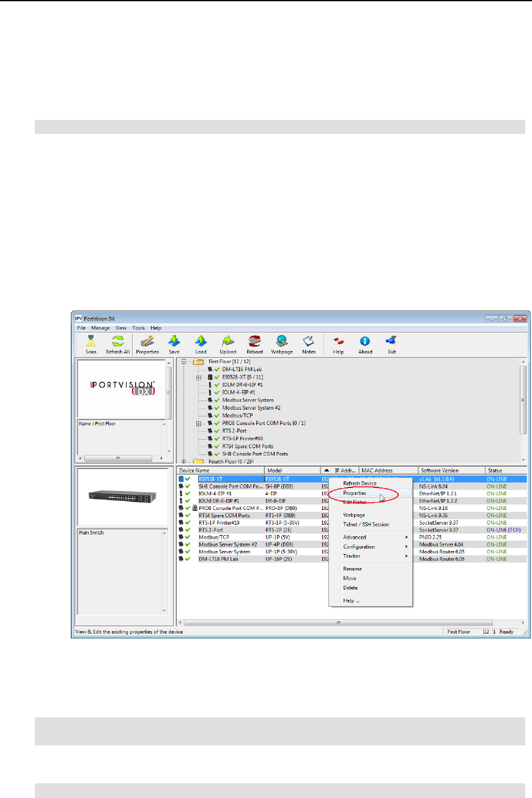Click the Upload toolbar icon
Screen dimensions: 532x798
coord(228,344)
